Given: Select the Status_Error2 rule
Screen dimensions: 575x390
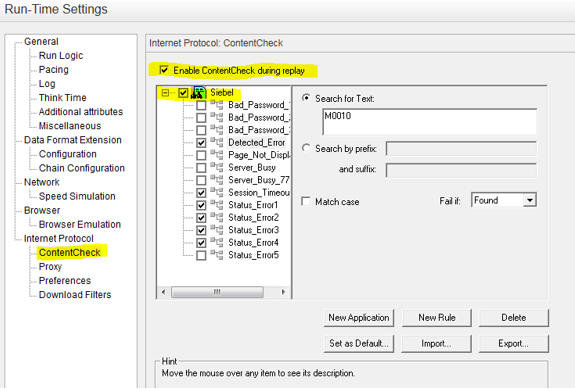Looking at the screenshot, I should click(x=253, y=217).
